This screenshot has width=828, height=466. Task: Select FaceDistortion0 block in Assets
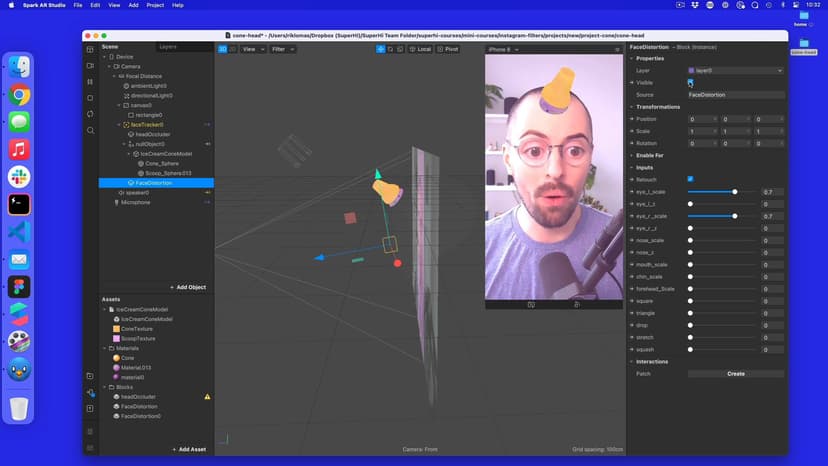coord(140,416)
